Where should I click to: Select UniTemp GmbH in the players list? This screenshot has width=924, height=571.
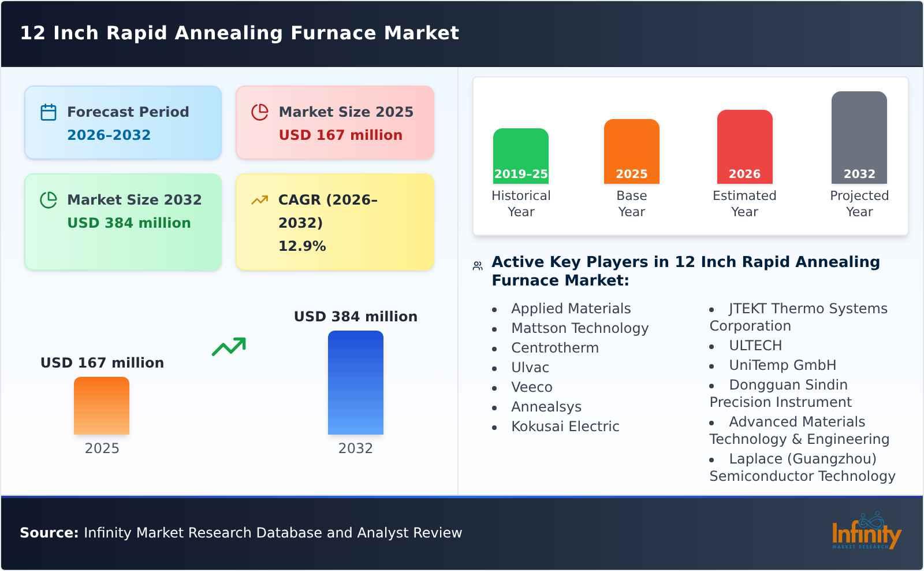point(783,365)
